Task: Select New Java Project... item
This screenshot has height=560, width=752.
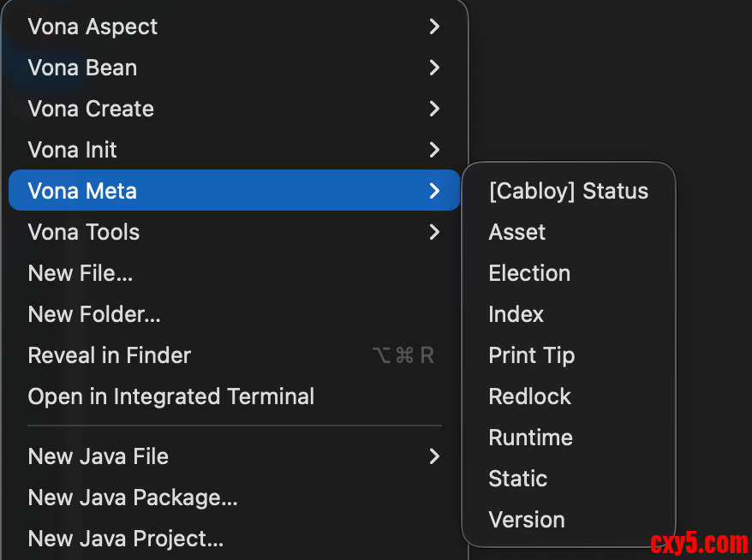Action: 126,539
